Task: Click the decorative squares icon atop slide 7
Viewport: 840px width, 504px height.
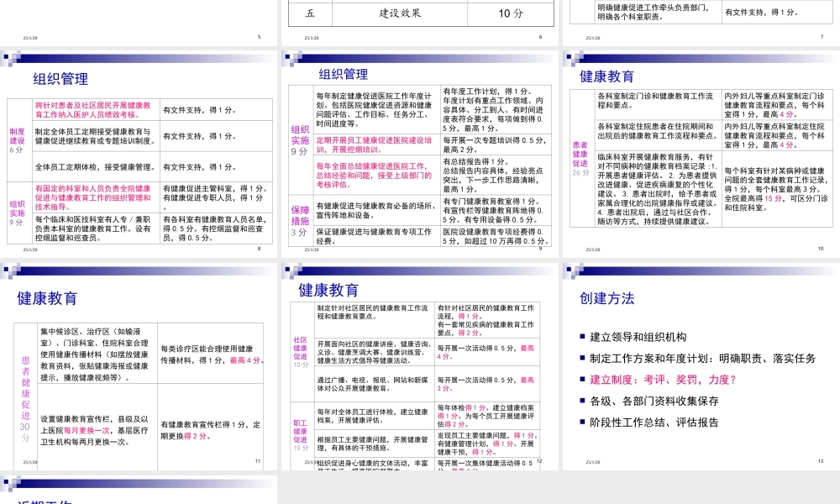Action: tap(572, 3)
